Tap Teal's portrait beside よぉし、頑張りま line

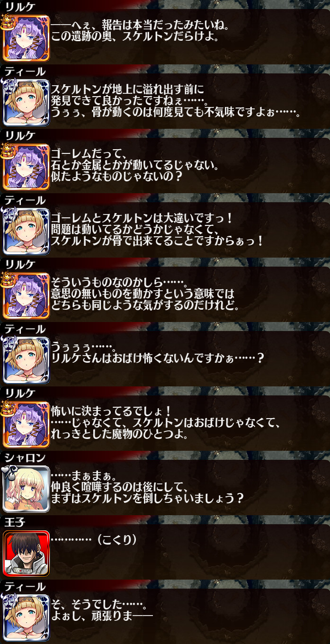[x=26, y=617]
